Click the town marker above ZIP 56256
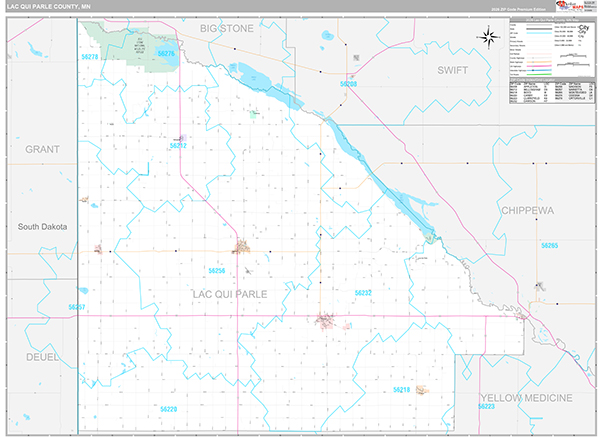The height and width of the screenshot is (437, 600). tap(240, 247)
